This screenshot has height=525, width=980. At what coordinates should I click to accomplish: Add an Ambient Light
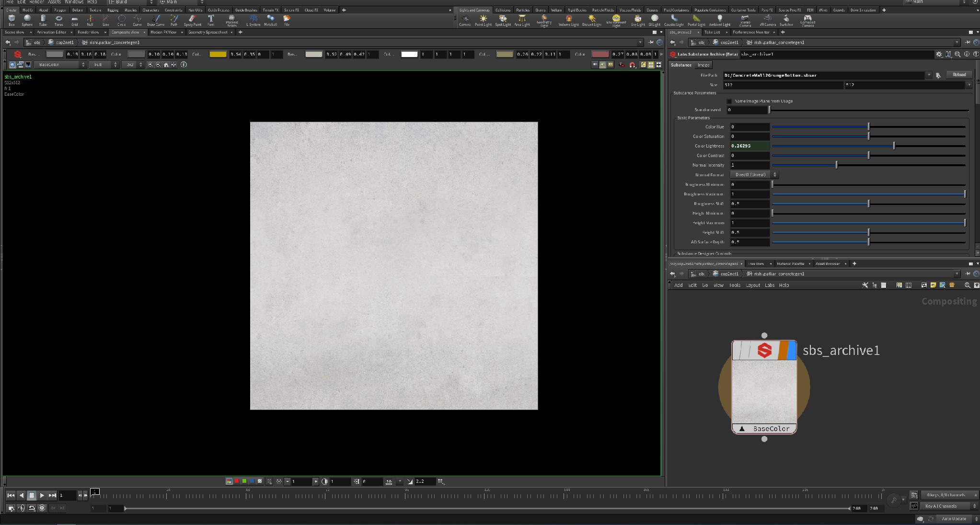(720, 20)
